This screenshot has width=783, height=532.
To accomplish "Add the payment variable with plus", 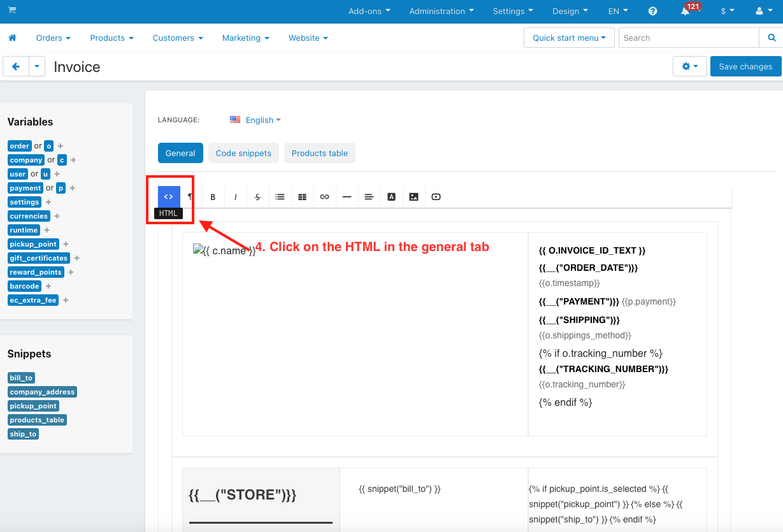I will tap(73, 188).
